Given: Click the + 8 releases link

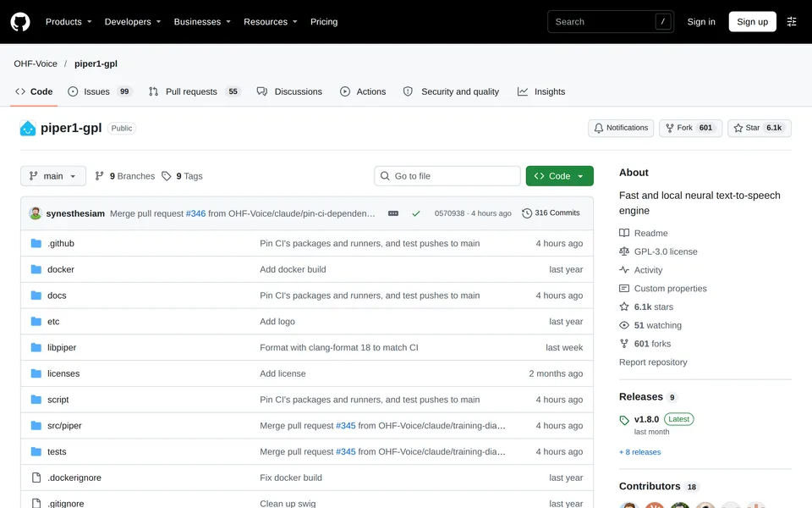Looking at the screenshot, I should pyautogui.click(x=640, y=452).
